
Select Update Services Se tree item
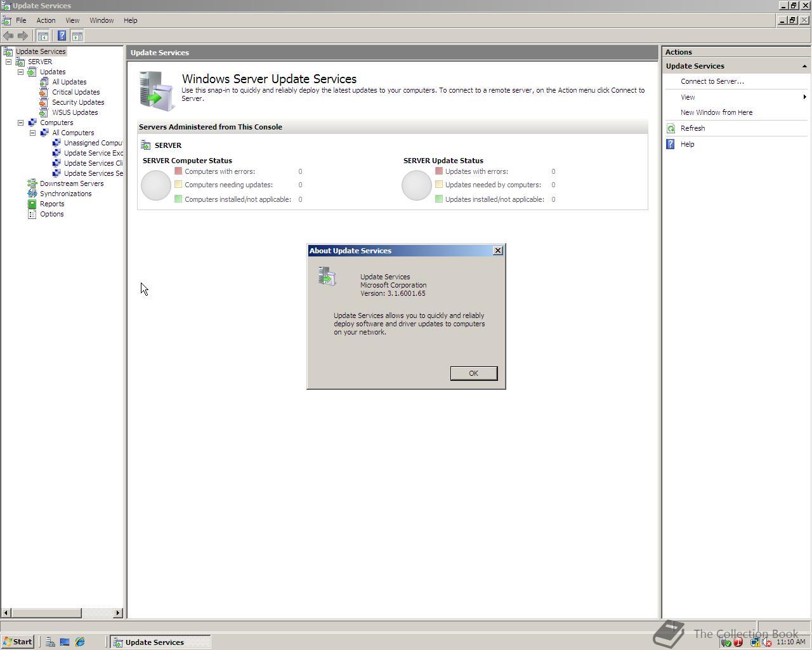[x=93, y=173]
